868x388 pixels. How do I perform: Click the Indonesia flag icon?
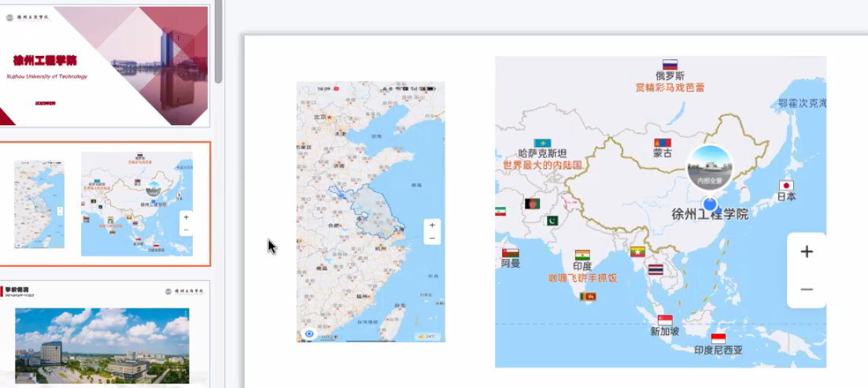[718, 338]
